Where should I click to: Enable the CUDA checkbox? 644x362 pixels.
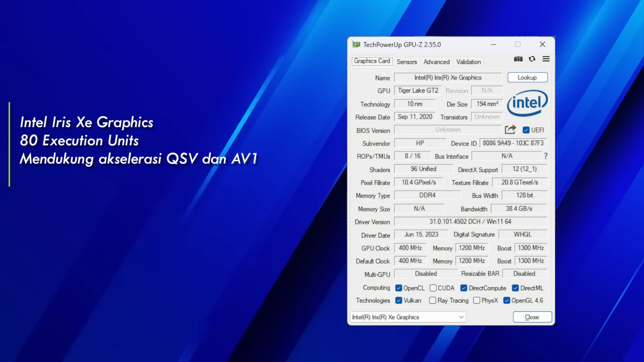433,288
